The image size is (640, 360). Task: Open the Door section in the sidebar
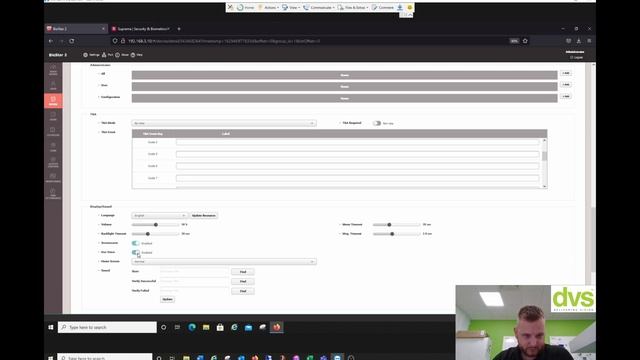coord(53,116)
